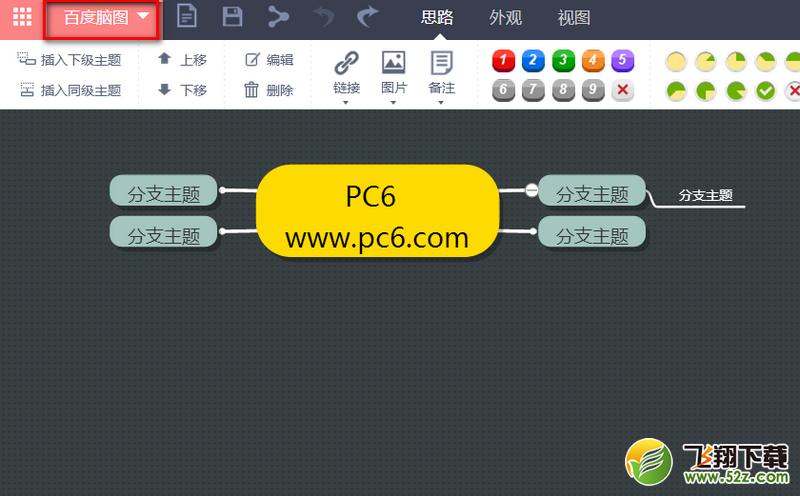Set priority 5 with the purple badge
This screenshot has height=496, width=800.
pyautogui.click(x=622, y=61)
